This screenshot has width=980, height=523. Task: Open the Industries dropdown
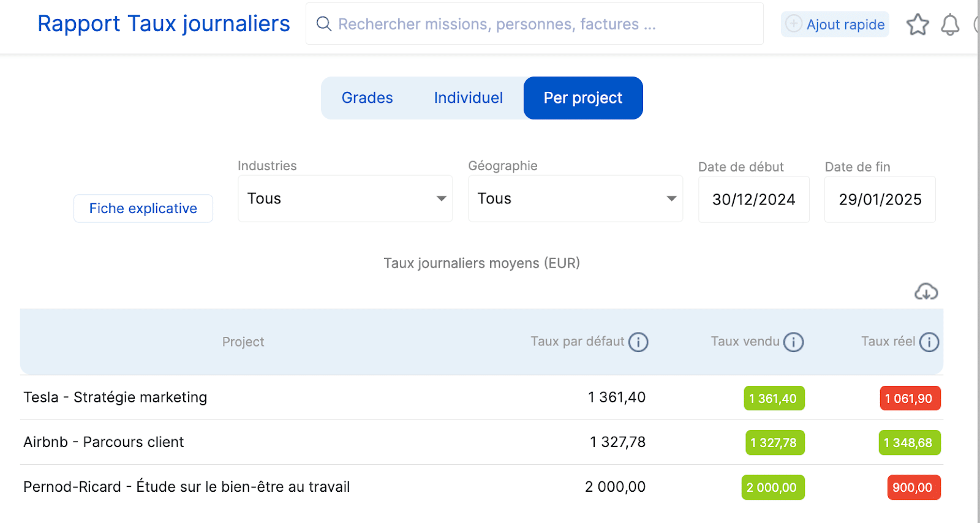click(x=345, y=198)
